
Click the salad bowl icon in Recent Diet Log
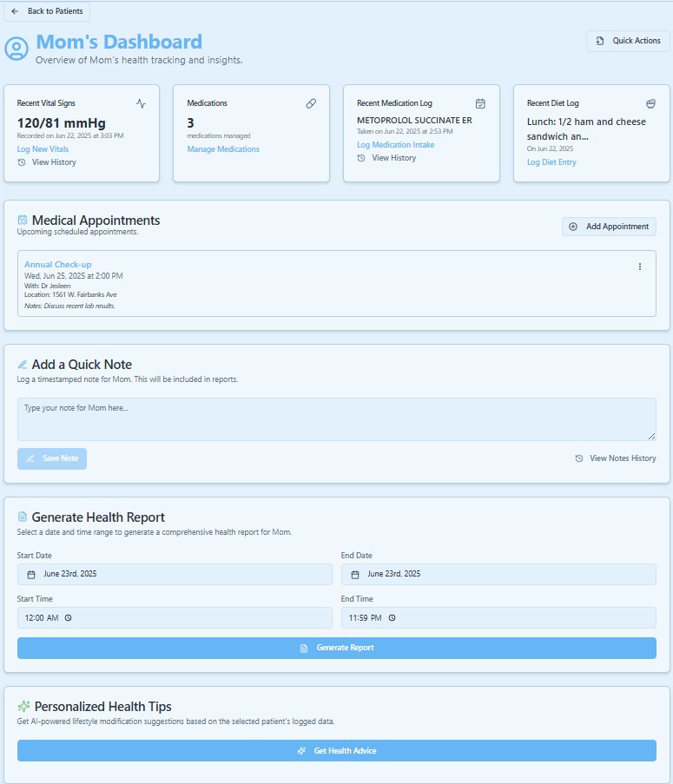coord(650,103)
